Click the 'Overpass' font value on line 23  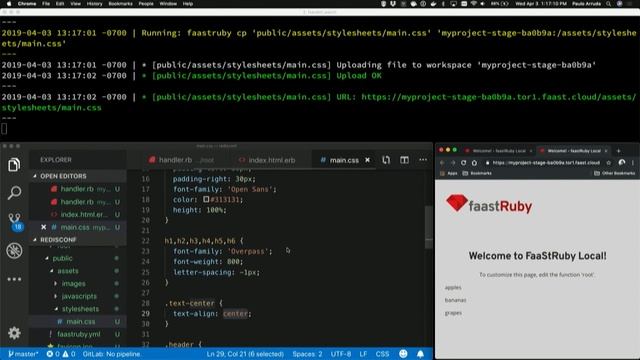pos(248,251)
